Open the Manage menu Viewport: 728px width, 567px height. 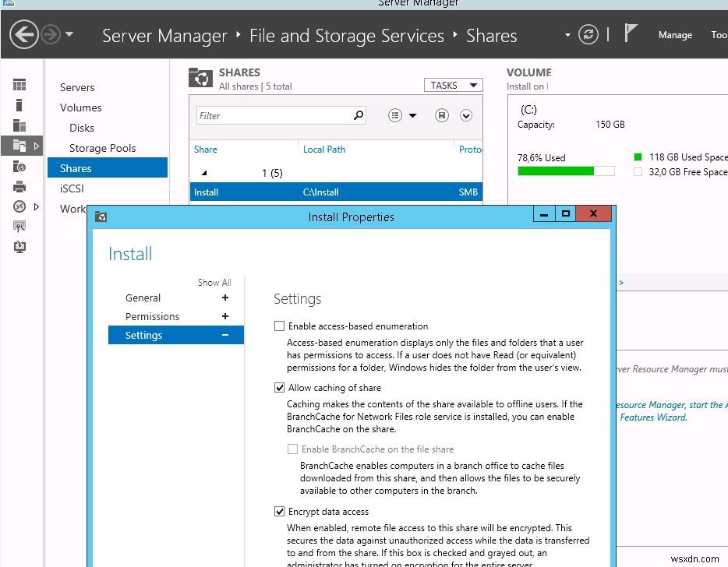click(x=675, y=35)
